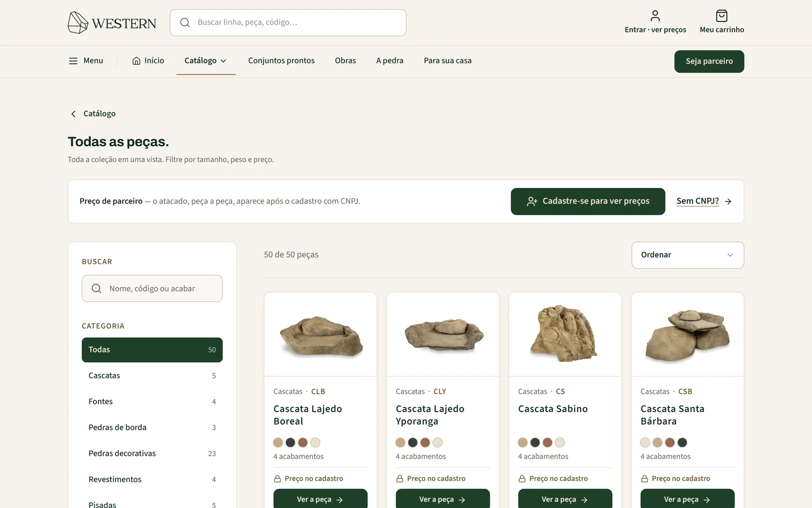Click Cadastre-se para ver preços button
Viewport: 812px width, 508px height.
(x=588, y=202)
